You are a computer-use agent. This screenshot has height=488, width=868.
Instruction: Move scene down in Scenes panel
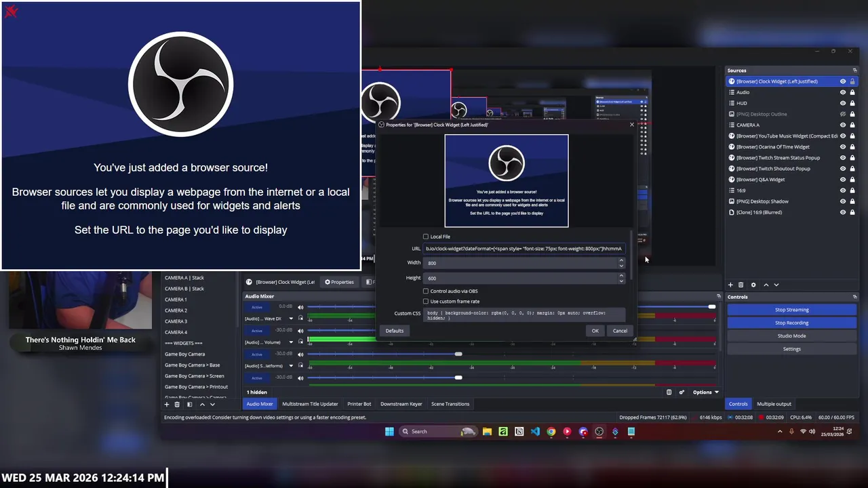[x=212, y=404]
